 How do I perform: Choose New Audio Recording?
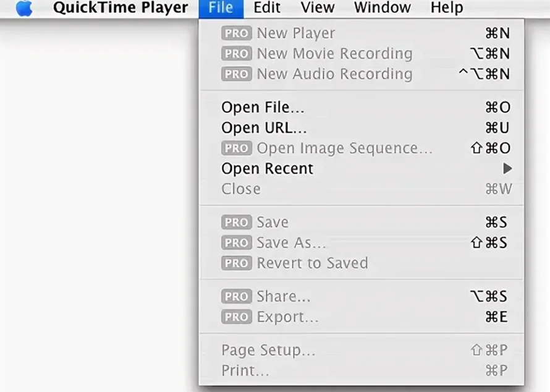362,74
